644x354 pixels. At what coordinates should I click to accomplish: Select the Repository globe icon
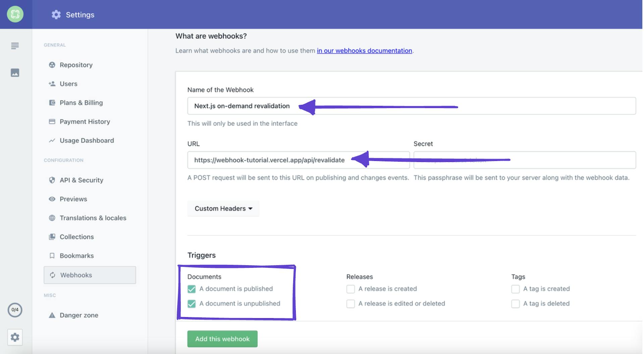(x=52, y=65)
